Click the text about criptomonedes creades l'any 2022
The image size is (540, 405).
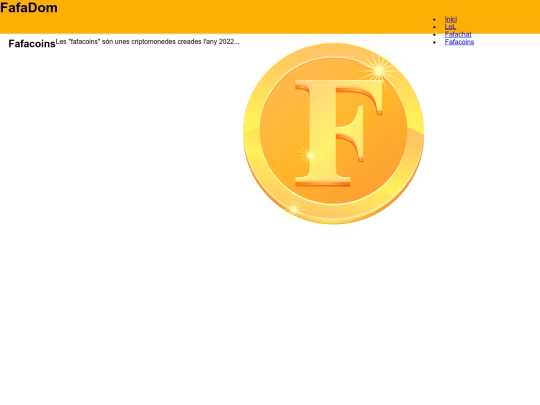click(147, 42)
